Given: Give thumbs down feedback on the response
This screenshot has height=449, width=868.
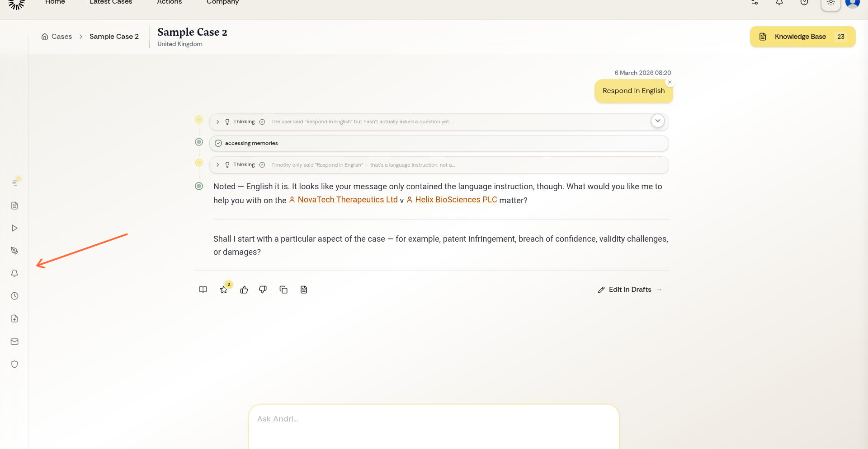Looking at the screenshot, I should (x=263, y=290).
